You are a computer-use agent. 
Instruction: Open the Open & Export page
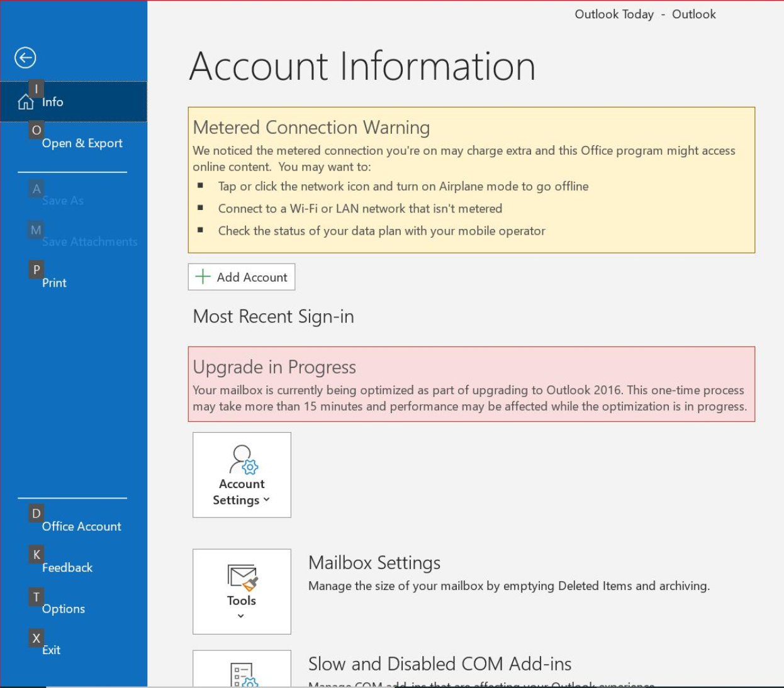click(x=74, y=143)
